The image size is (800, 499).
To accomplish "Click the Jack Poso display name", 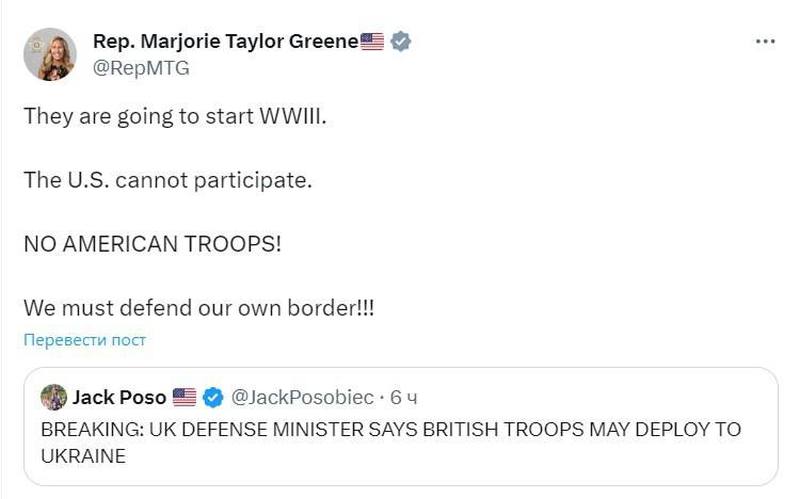I will pos(119,397).
